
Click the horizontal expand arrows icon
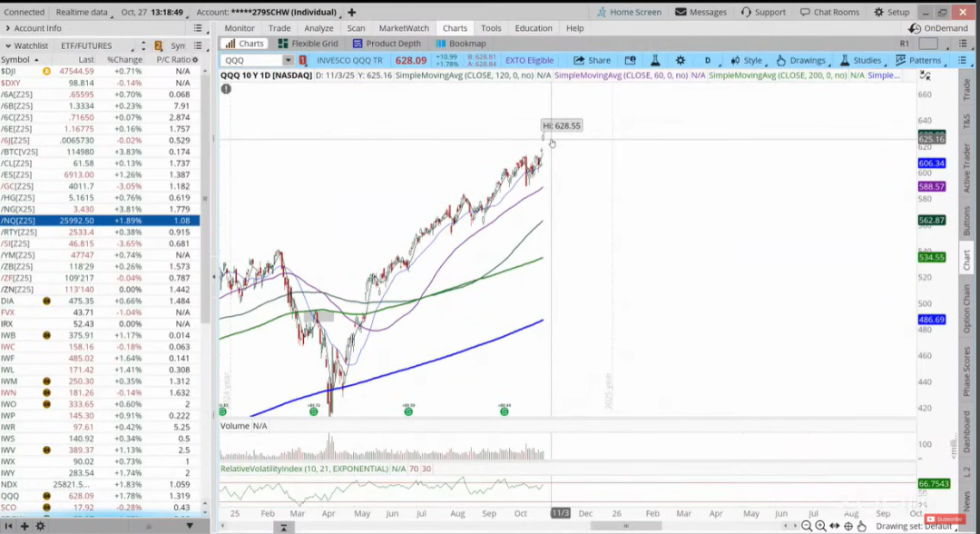pyautogui.click(x=835, y=527)
